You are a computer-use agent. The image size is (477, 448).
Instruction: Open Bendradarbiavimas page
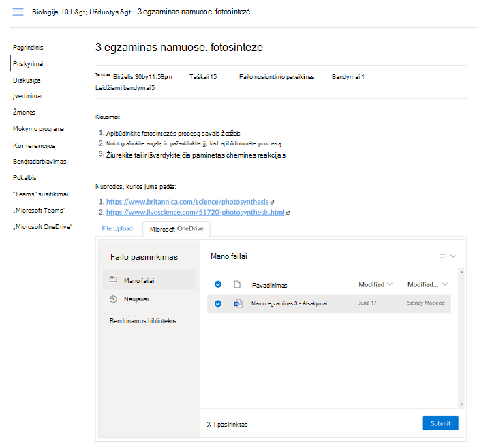(40, 162)
